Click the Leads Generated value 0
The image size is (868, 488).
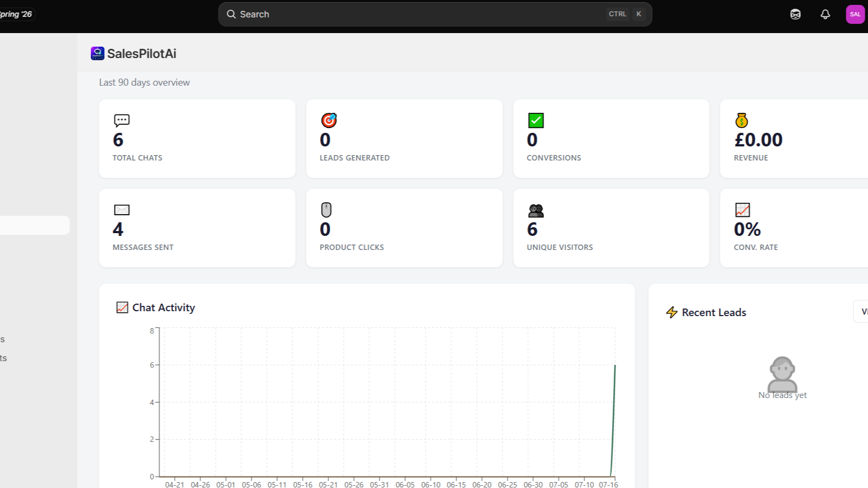point(325,140)
